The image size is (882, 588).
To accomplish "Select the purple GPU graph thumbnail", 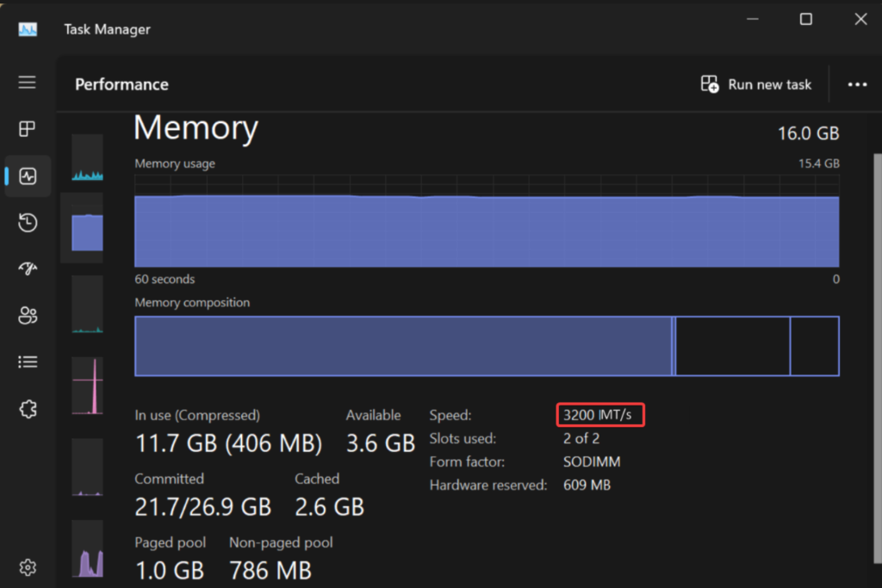I will tap(87, 549).
